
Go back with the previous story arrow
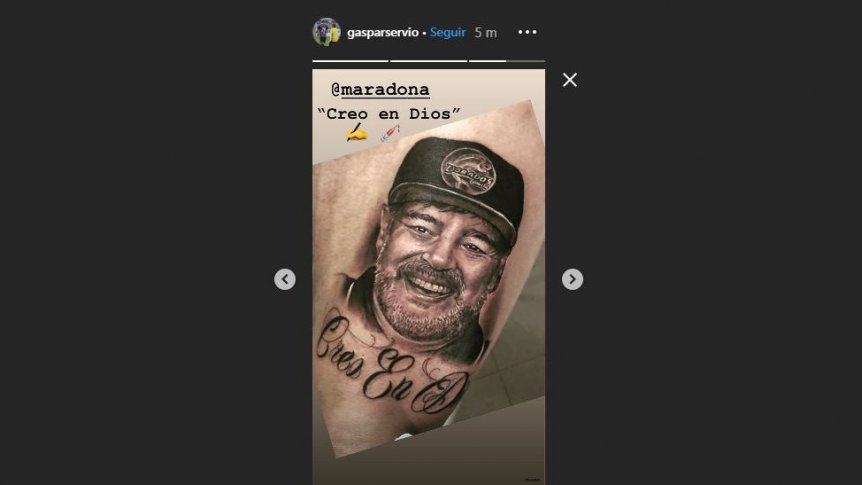coord(285,279)
